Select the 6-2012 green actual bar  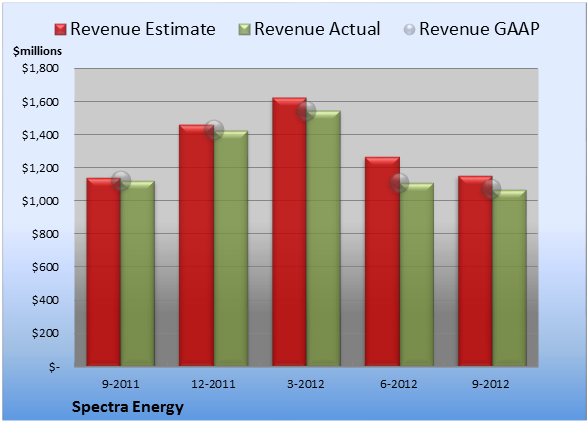click(x=416, y=275)
